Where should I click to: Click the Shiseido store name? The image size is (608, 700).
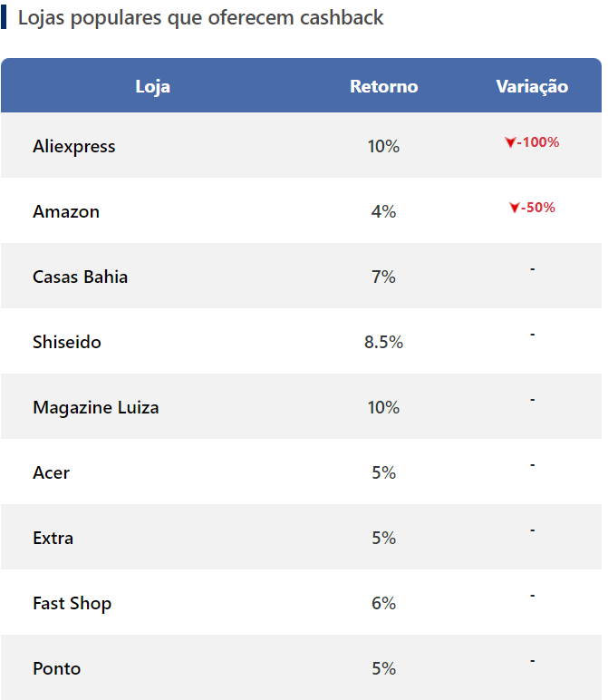(67, 342)
